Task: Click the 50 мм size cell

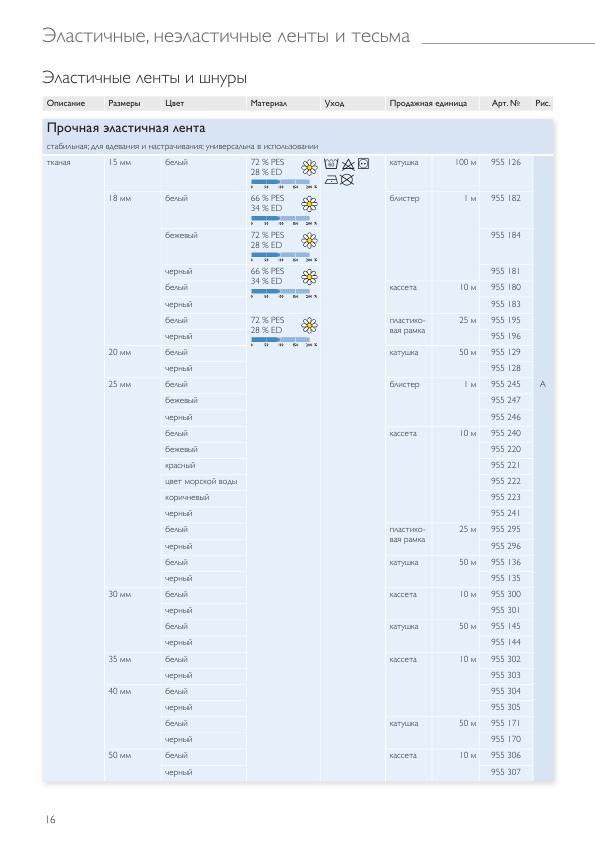Action: click(x=120, y=755)
